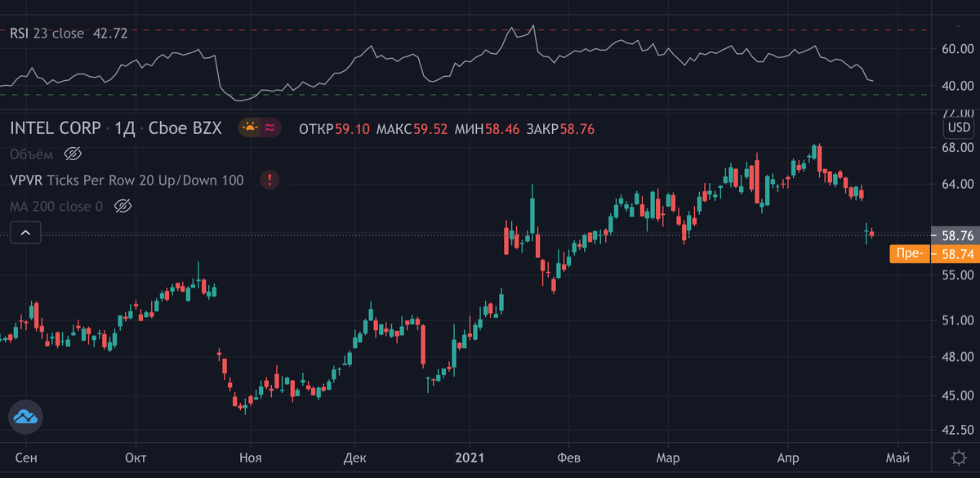Open chart settings gear icon
Viewport: 980px width, 478px height.
(958, 457)
